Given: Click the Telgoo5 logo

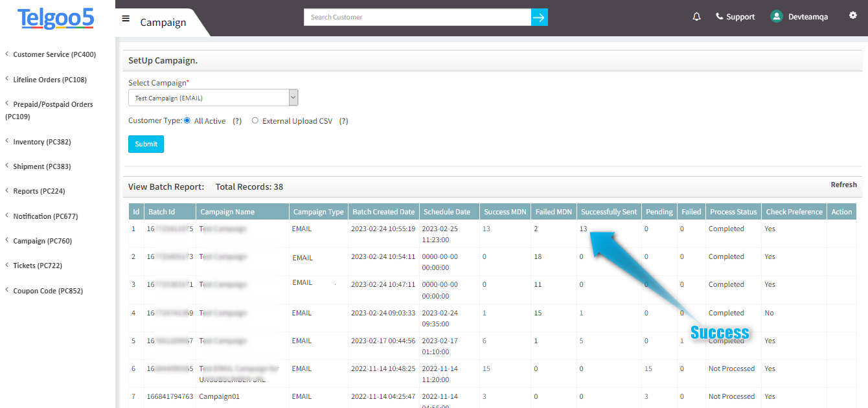Looking at the screenshot, I should tap(56, 19).
